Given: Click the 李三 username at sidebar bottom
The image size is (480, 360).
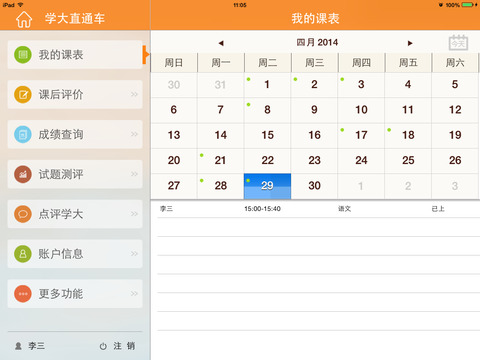Looking at the screenshot, I should [x=36, y=346].
